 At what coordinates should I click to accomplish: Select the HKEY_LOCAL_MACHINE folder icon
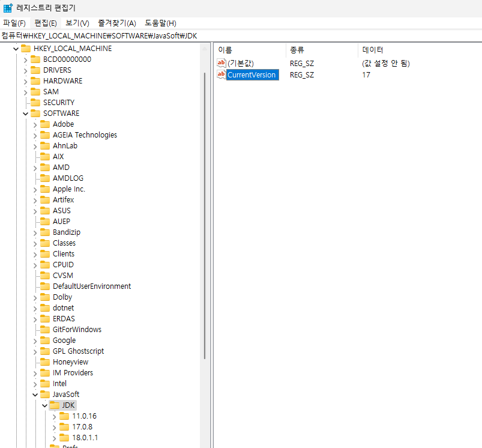[x=26, y=48]
